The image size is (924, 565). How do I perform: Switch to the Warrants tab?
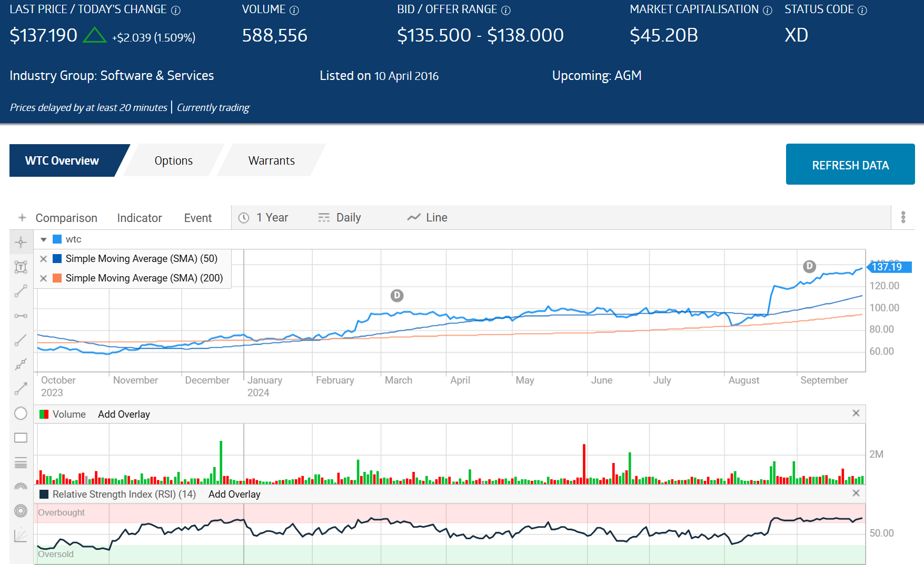pyautogui.click(x=272, y=160)
